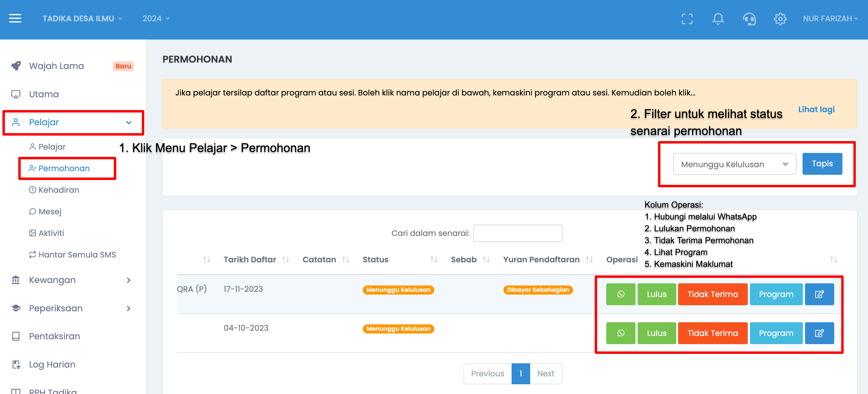Click Program in the 17-11-2023 row
This screenshot has height=394, width=868.
pyautogui.click(x=776, y=294)
